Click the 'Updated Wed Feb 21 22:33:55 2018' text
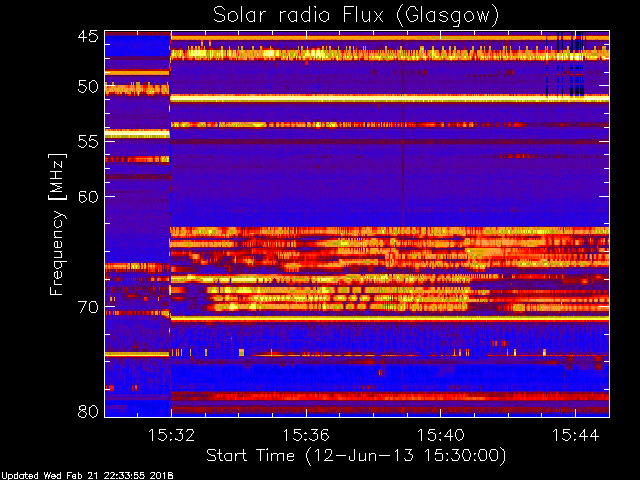Image resolution: width=640 pixels, height=480 pixels. [x=87, y=476]
